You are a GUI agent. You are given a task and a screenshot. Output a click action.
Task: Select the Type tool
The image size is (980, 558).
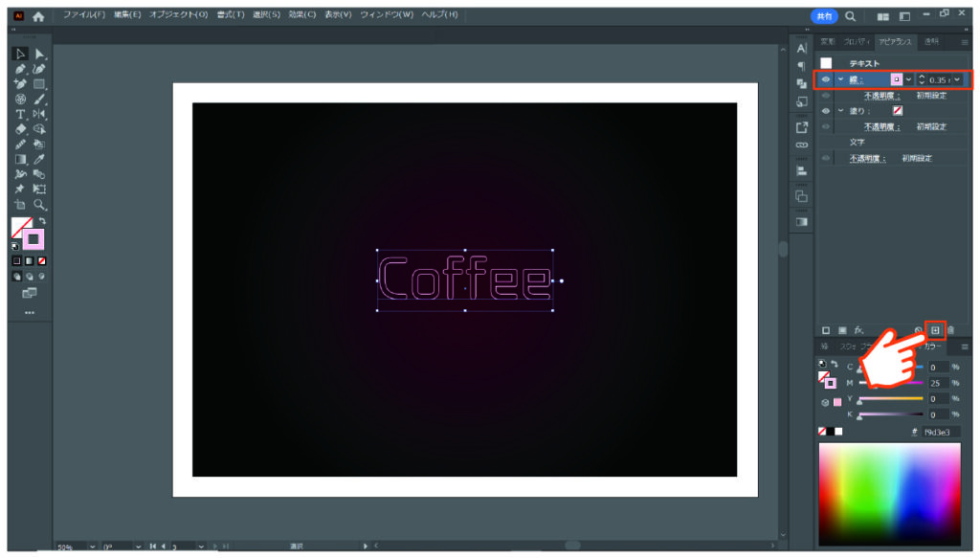(20, 114)
